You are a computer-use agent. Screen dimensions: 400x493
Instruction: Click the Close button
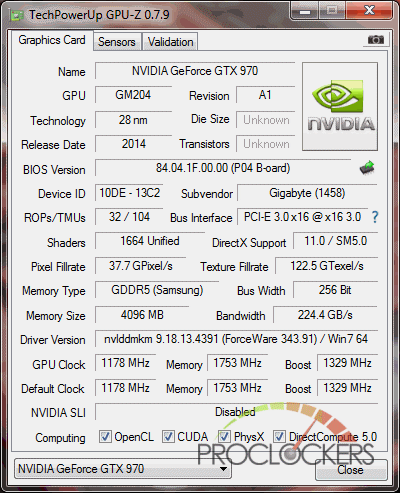click(351, 470)
